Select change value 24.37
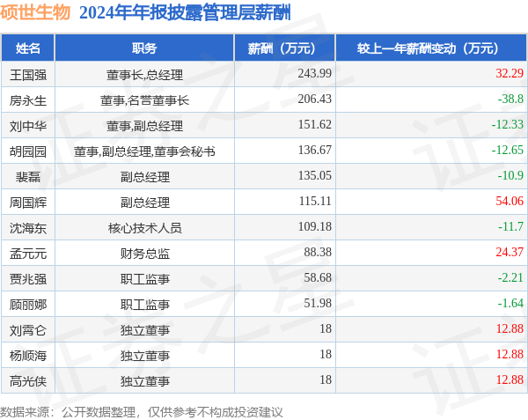 point(510,253)
